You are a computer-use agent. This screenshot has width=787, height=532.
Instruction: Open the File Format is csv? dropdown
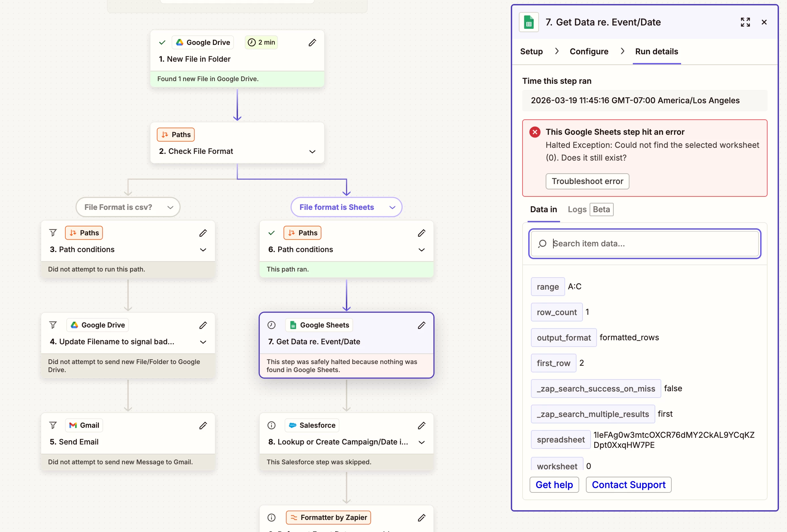(170, 207)
